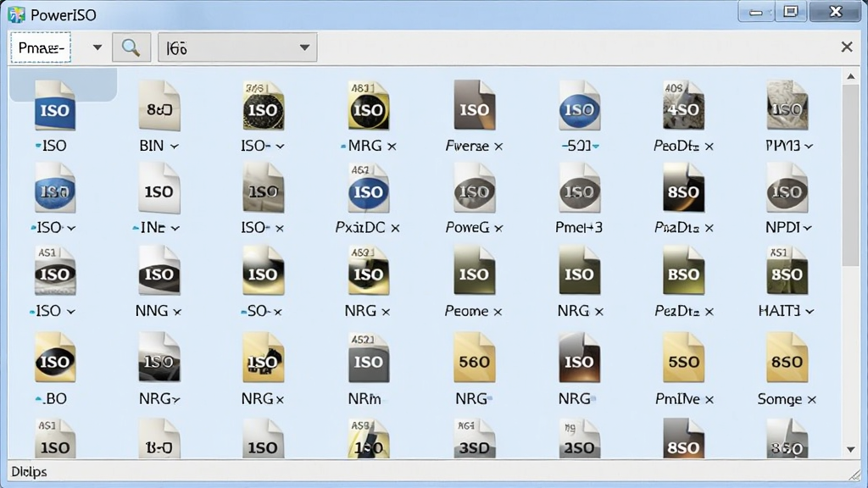Click the Pmaε- input field
This screenshot has width=868, height=488.
41,47
